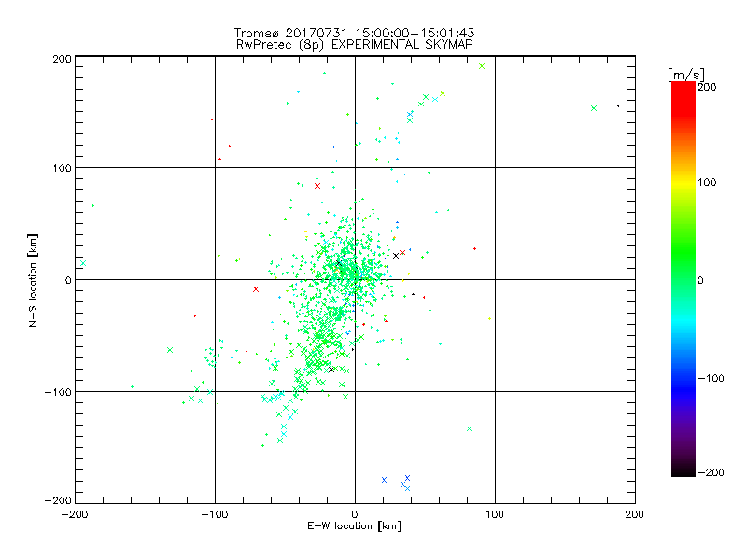Pick the yellow 100 m/s band of the colorbar
The width and height of the screenshot is (747, 560).
point(684,182)
